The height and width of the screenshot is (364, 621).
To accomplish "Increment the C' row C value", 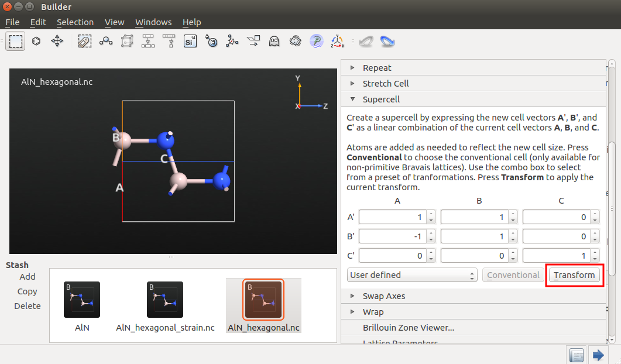I will [595, 253].
